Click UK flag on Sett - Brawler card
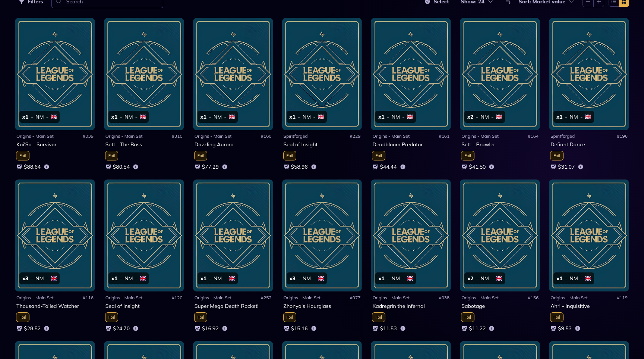Viewport: 644px width, 359px height. pos(499,117)
